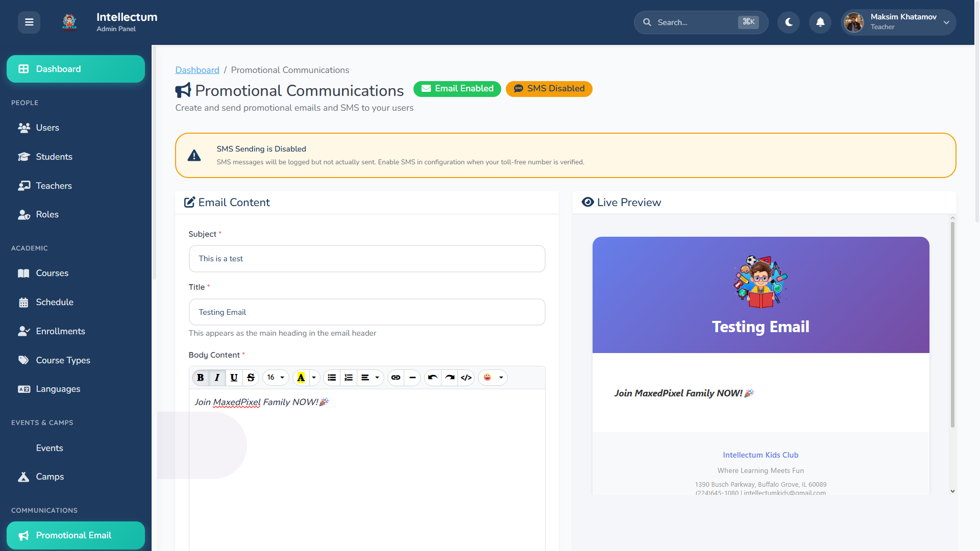The width and height of the screenshot is (980, 551).
Task: Insert an ordered numbered list
Action: coord(349,378)
